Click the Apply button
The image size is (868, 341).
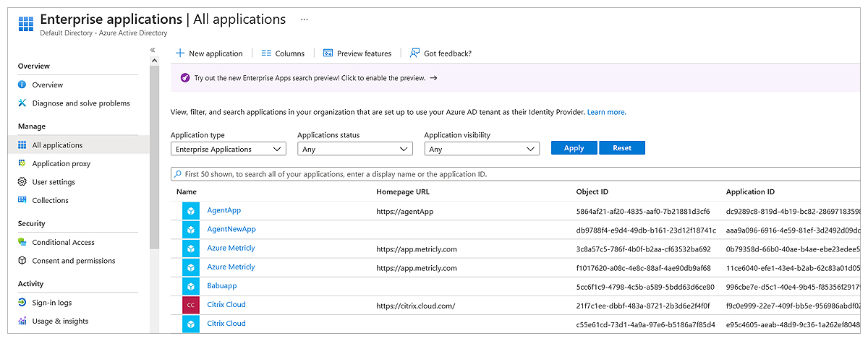click(x=574, y=148)
